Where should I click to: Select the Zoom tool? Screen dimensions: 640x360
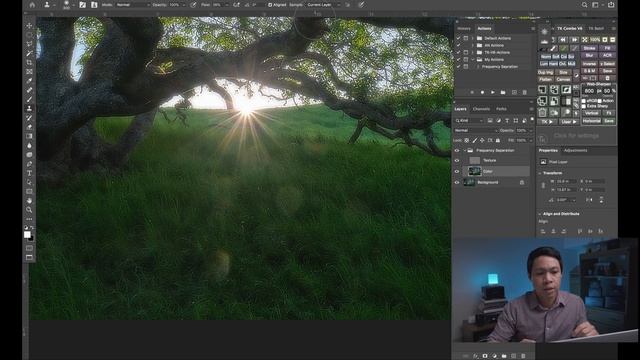tap(29, 210)
